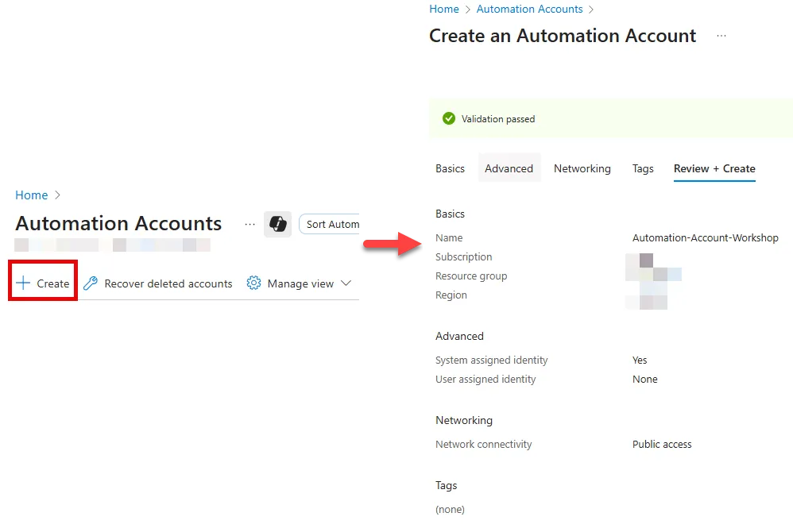Open the Advanced tab
Viewport: 793px width, 532px height.
[x=509, y=168]
